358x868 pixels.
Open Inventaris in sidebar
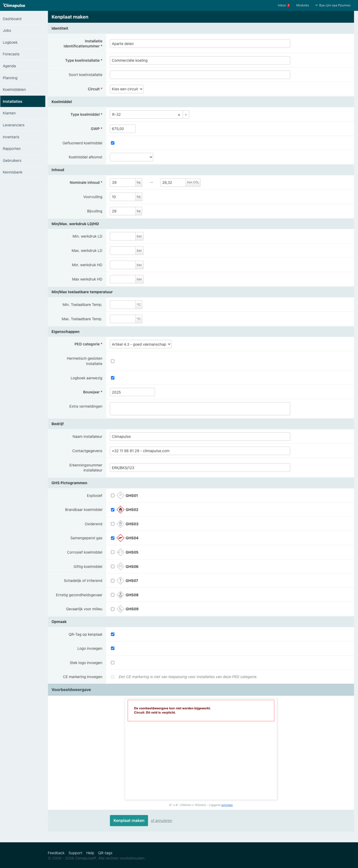(22, 137)
